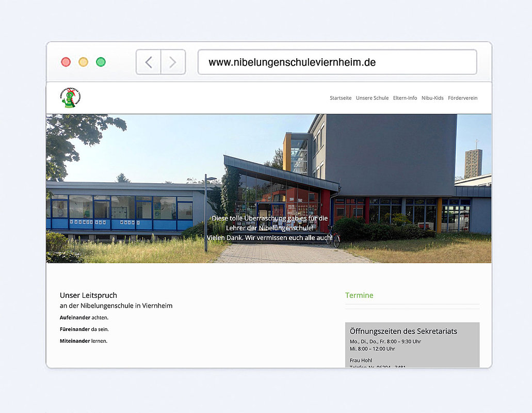Click the 'Diese tolle Überraschung' caption text

269,218
